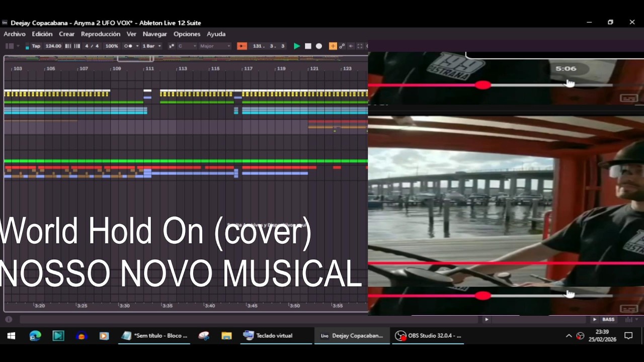Open the root note C dropdown
The width and height of the screenshot is (644, 362).
point(187,46)
